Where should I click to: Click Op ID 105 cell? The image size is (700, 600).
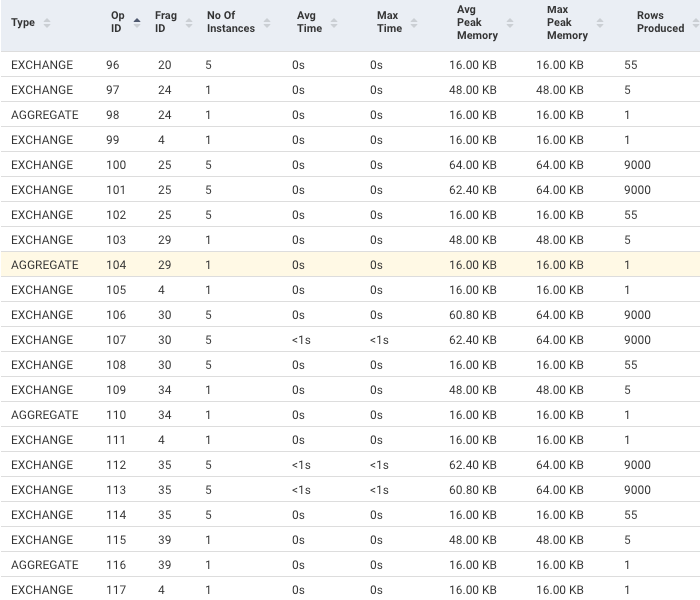point(116,290)
